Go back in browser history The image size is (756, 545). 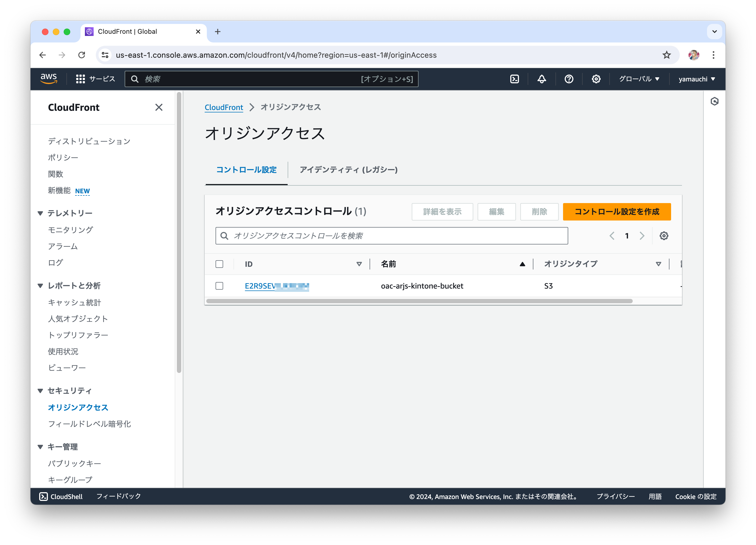pos(42,55)
